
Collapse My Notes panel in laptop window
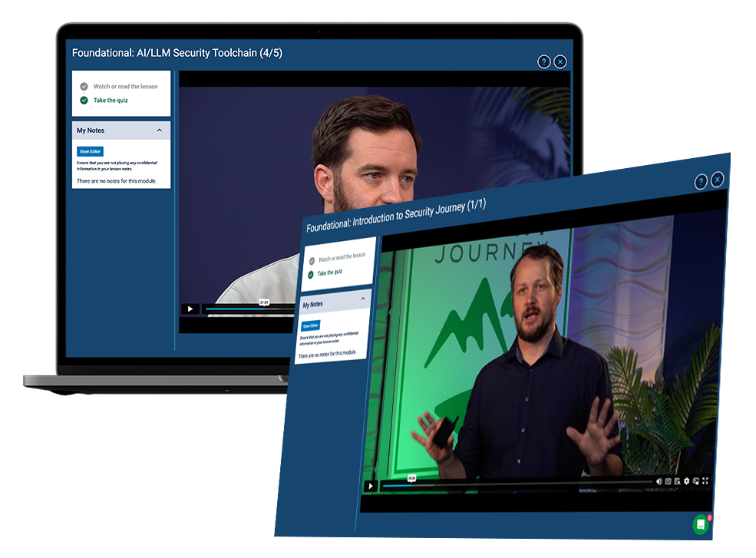coord(160,130)
